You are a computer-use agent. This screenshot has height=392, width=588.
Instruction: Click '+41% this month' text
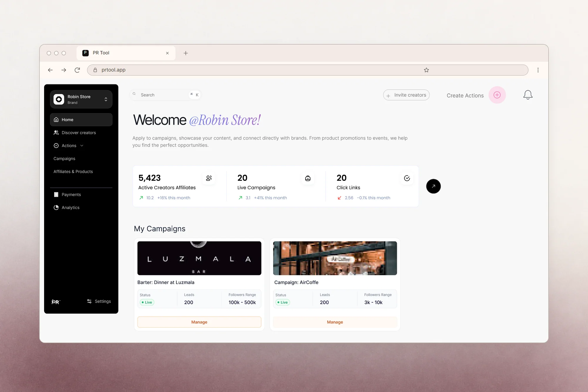tap(270, 198)
